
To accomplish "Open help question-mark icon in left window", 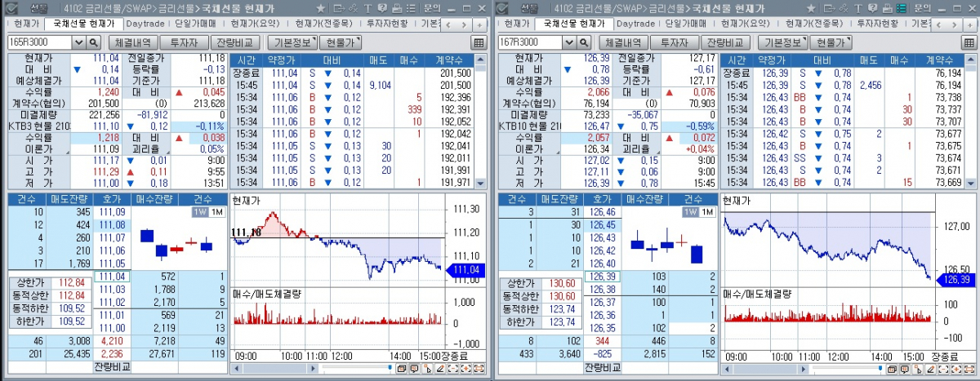I will (x=382, y=8).
